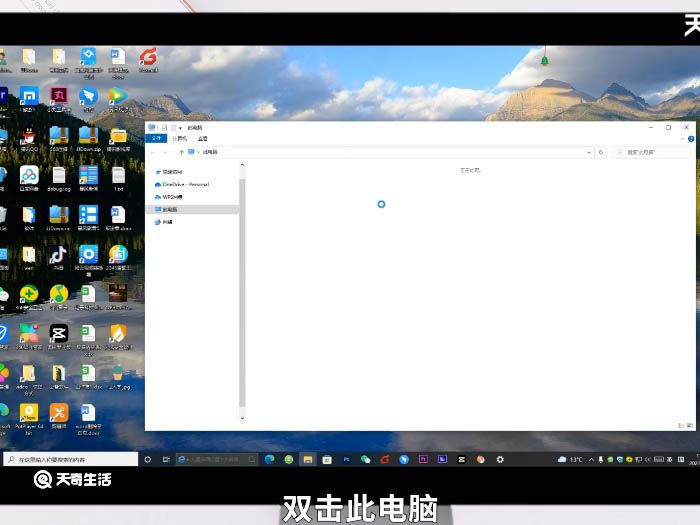The height and width of the screenshot is (525, 700).
Task: Click File Explorer icon on taskbar
Action: click(x=308, y=459)
